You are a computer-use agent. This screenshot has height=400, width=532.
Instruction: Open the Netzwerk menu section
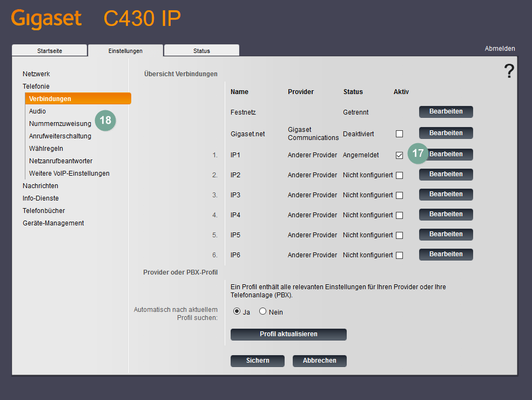coord(36,74)
